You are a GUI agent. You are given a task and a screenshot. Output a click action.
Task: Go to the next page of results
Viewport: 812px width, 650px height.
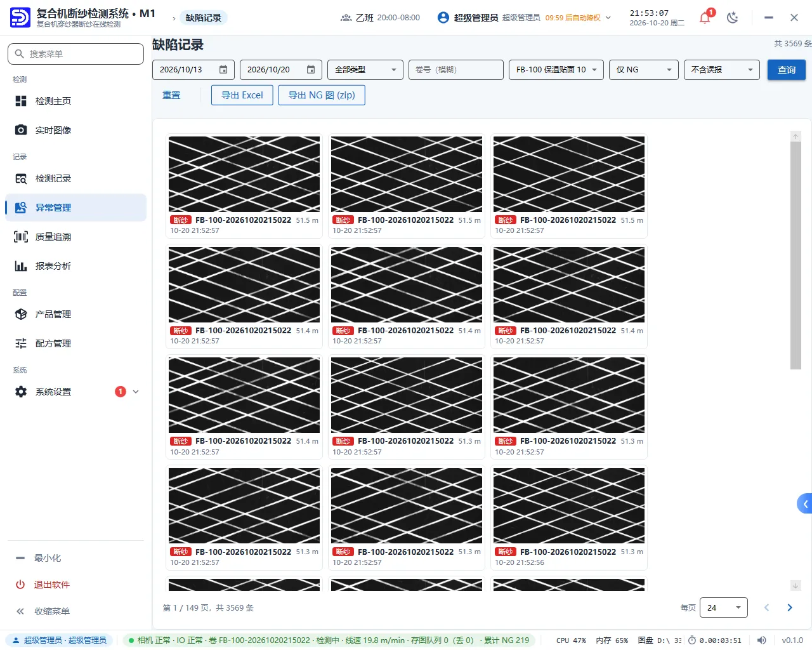(790, 607)
